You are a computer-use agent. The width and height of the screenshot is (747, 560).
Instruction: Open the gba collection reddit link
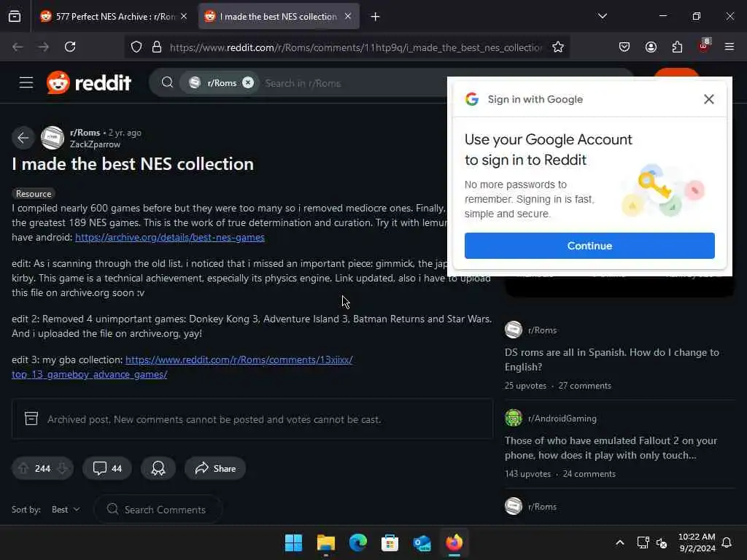(182, 367)
